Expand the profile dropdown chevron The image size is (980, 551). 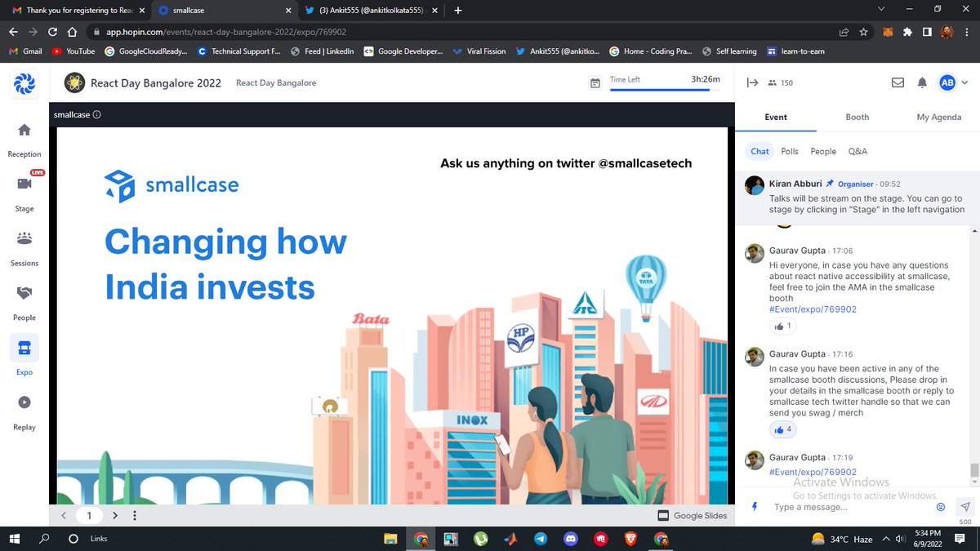pyautogui.click(x=964, y=82)
